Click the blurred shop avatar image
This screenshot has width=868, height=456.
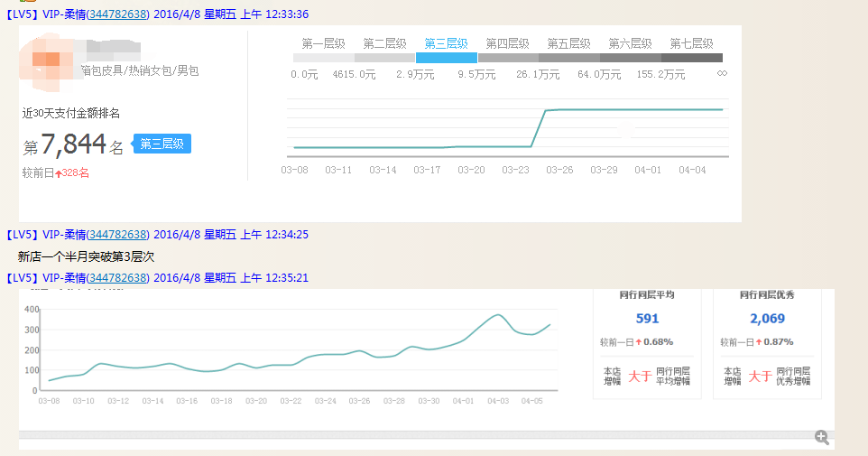[x=47, y=60]
